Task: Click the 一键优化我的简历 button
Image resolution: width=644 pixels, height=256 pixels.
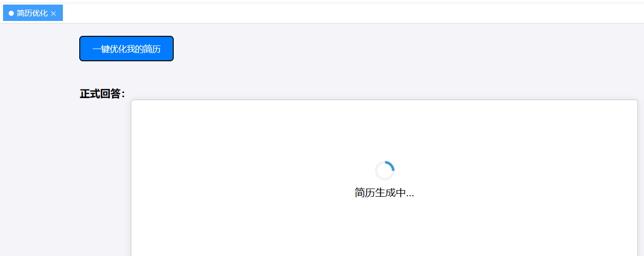Action: (126, 49)
